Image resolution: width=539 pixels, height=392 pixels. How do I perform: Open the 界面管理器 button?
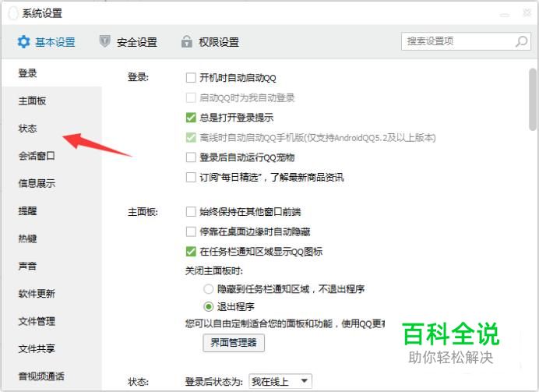click(234, 342)
